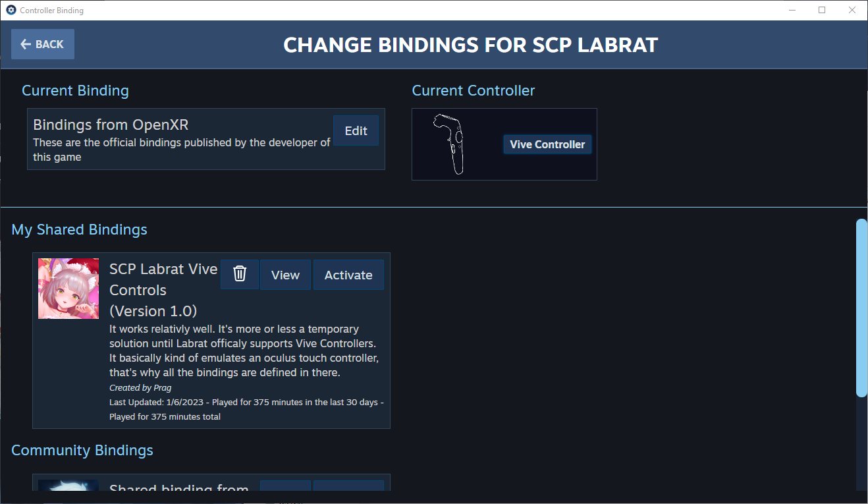868x504 pixels.
Task: Click the "Current Controller" heading
Action: [x=474, y=91]
